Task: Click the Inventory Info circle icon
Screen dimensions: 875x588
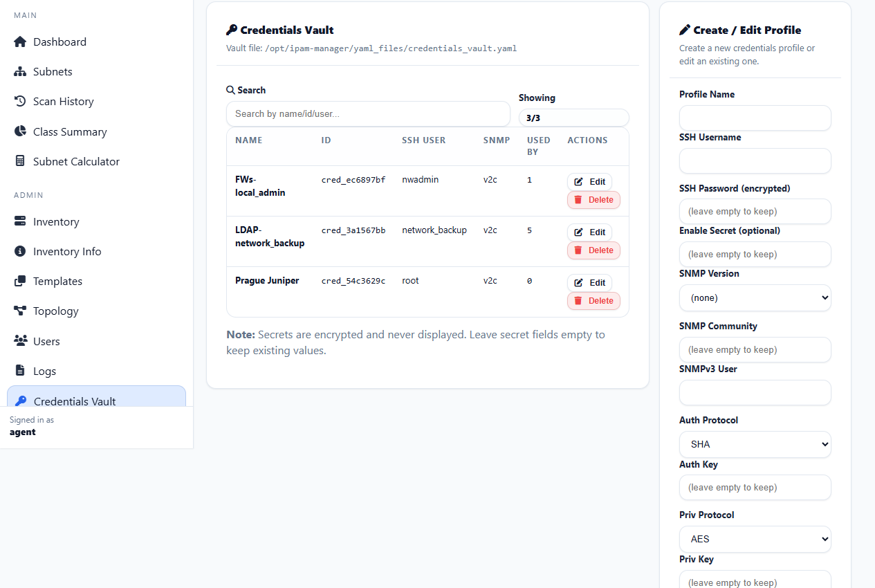Action: tap(20, 251)
